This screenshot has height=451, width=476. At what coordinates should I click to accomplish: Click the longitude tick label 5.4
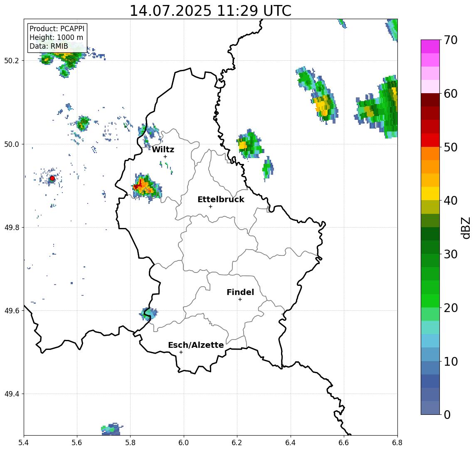[x=24, y=443]
